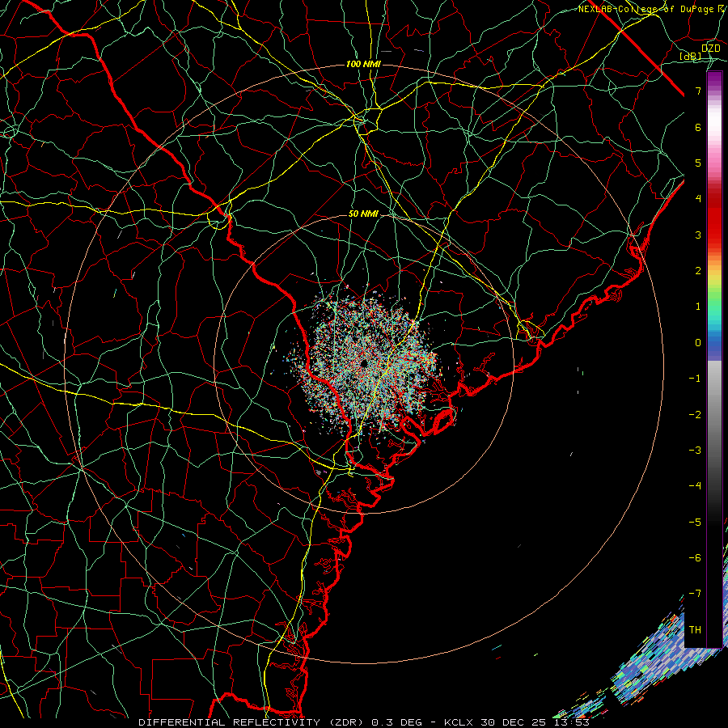Image resolution: width=728 pixels, height=728 pixels.
Task: Click the "6" tick on the color scale
Action: click(698, 127)
